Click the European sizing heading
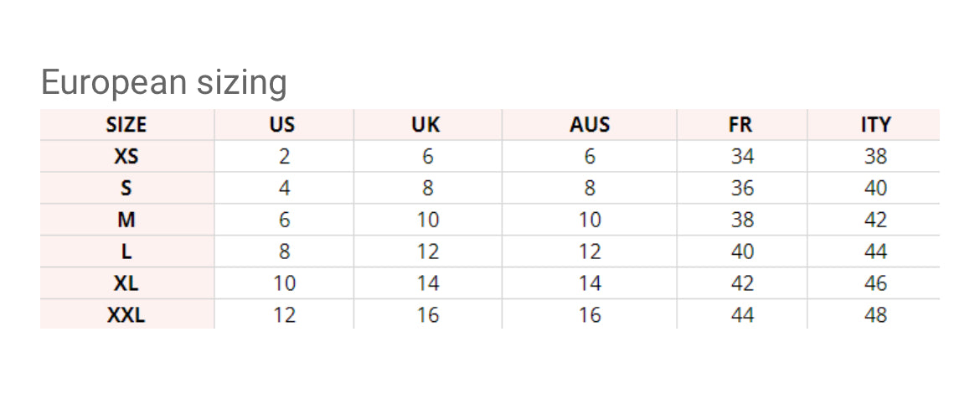Screen dimensions: 980x420 pyautogui.click(x=164, y=83)
